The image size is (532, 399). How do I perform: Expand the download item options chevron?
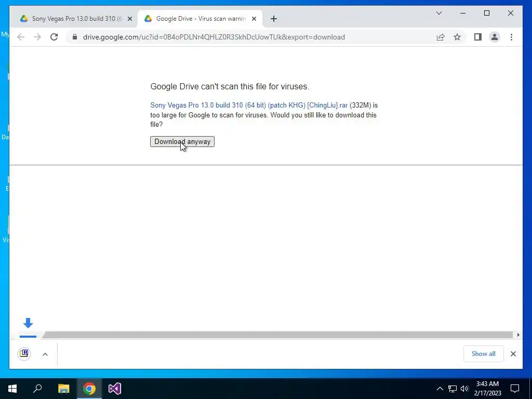(45, 354)
